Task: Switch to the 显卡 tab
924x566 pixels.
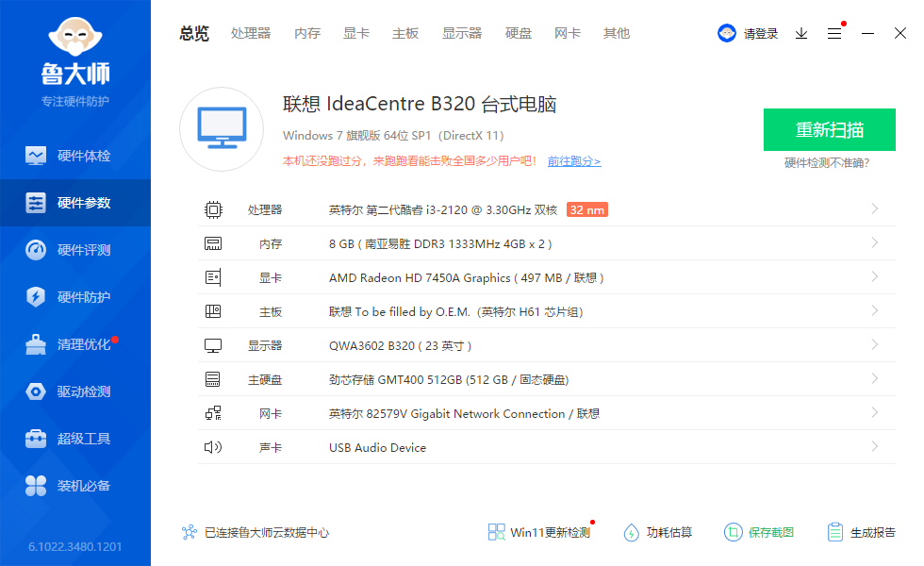Action: click(356, 34)
